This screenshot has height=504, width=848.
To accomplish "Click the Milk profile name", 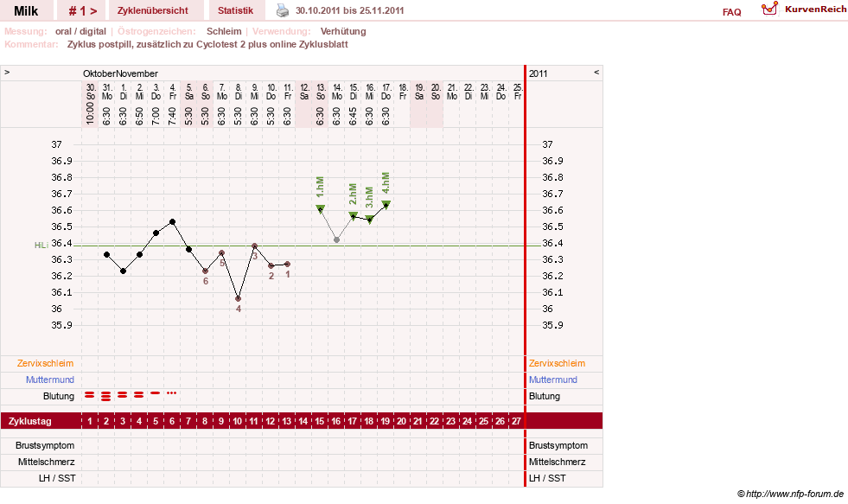I will (26, 11).
